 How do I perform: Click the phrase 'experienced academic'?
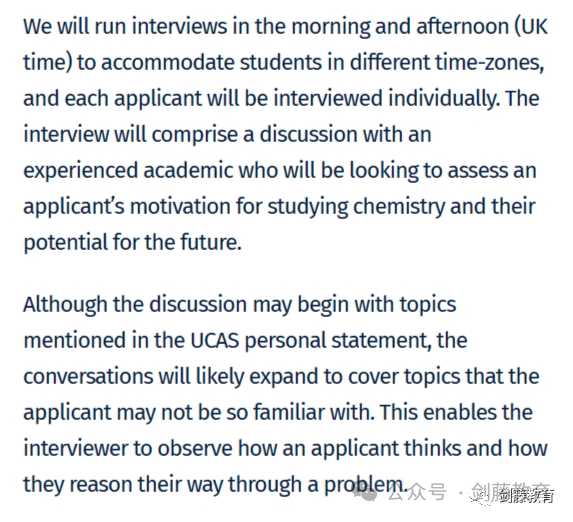click(x=128, y=171)
